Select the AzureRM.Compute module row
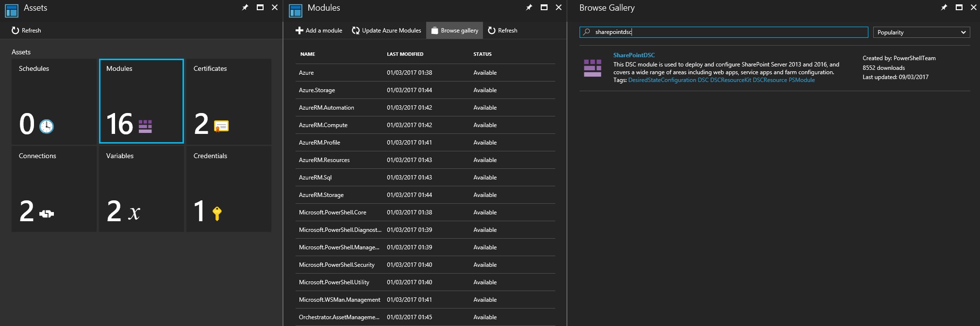Image resolution: width=980 pixels, height=326 pixels. click(x=425, y=125)
